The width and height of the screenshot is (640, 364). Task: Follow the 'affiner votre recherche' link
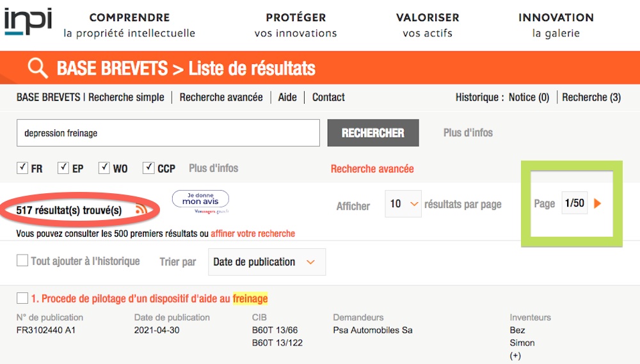point(253,233)
